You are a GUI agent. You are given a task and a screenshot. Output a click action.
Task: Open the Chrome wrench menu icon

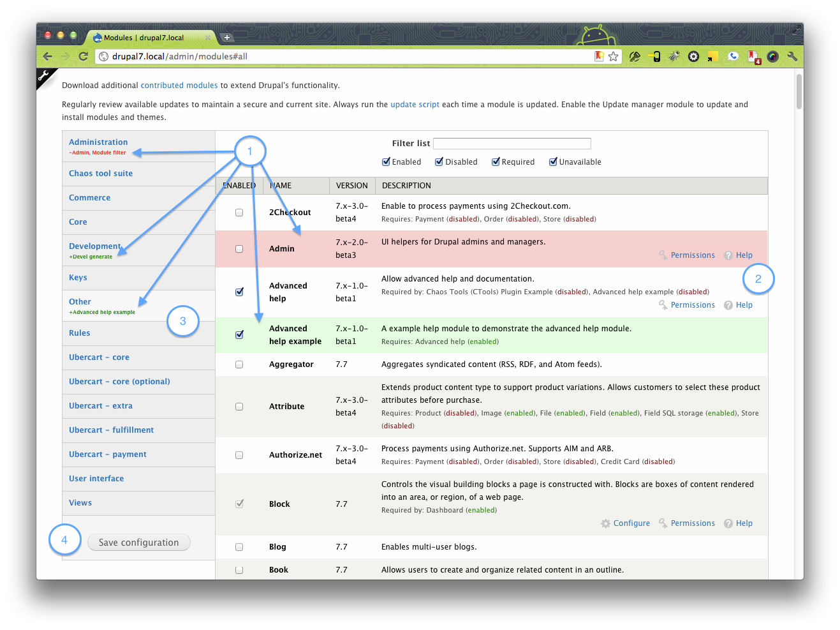[792, 56]
